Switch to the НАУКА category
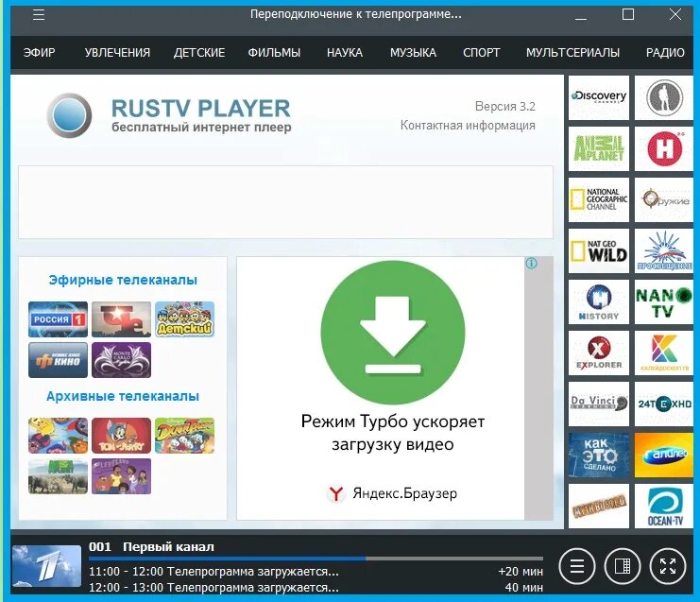The image size is (700, 602). pos(345,53)
